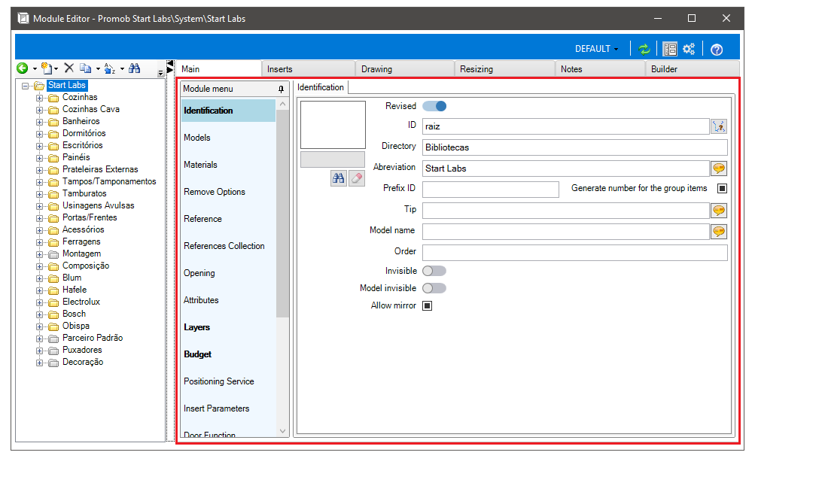Open the settings gears icon in header
Image resolution: width=822 pixels, height=504 pixels.
coord(689,49)
